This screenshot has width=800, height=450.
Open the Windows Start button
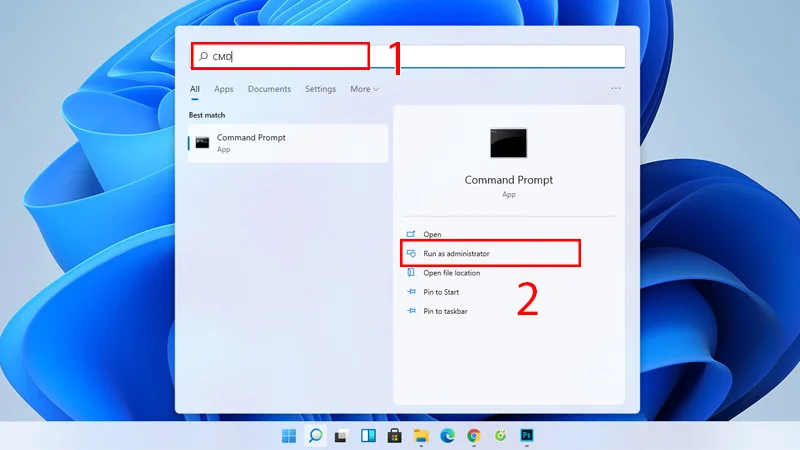click(289, 436)
